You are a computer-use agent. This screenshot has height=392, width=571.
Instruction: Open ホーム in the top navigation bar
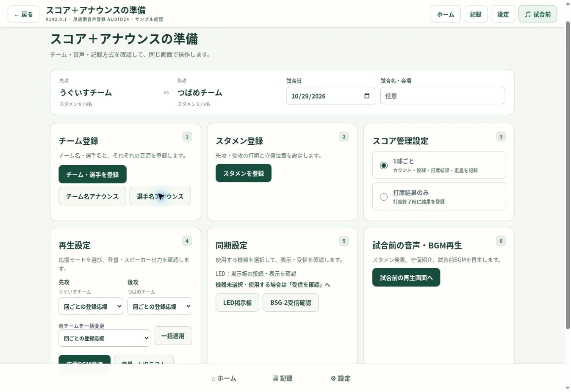tap(446, 14)
